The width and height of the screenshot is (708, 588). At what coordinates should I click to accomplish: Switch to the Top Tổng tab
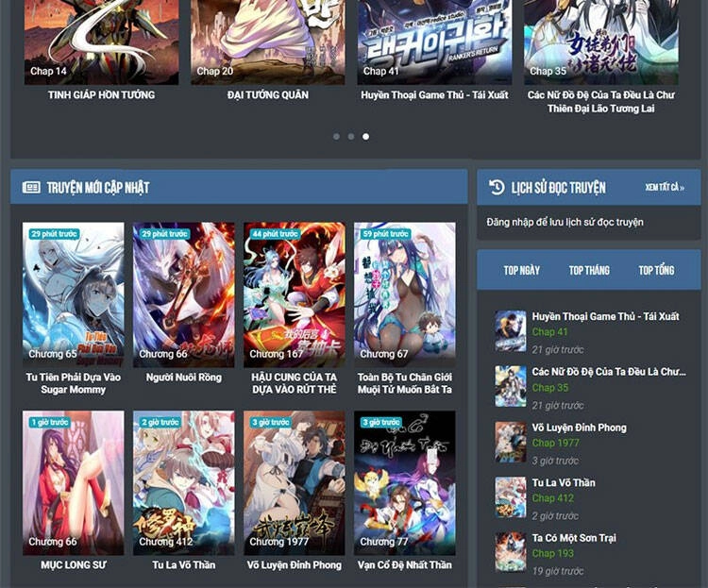pos(656,271)
